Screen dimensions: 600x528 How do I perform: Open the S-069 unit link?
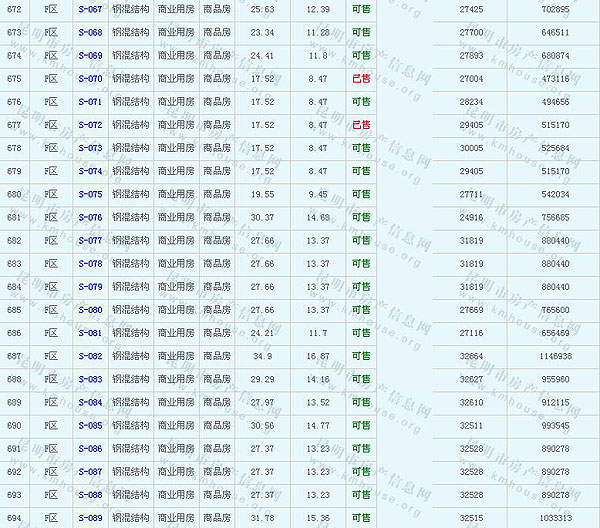(90, 55)
